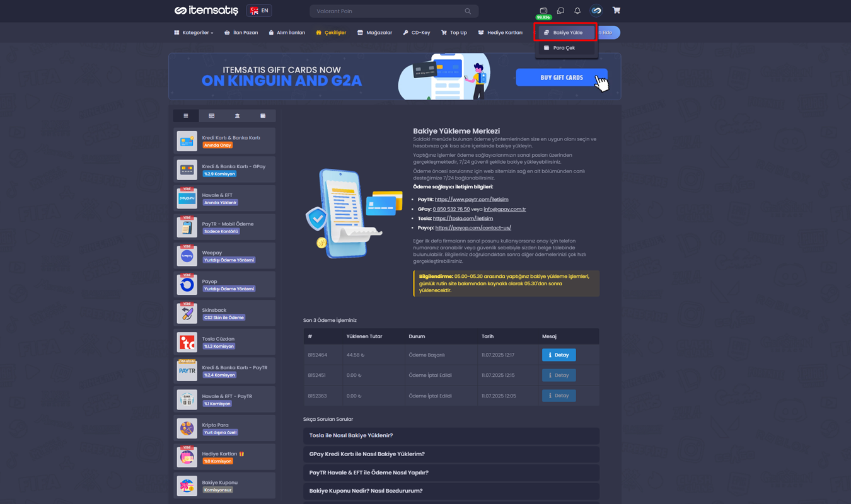Image resolution: width=851 pixels, height=504 pixels.
Task: Select the Payop payment method
Action: pyautogui.click(x=224, y=285)
